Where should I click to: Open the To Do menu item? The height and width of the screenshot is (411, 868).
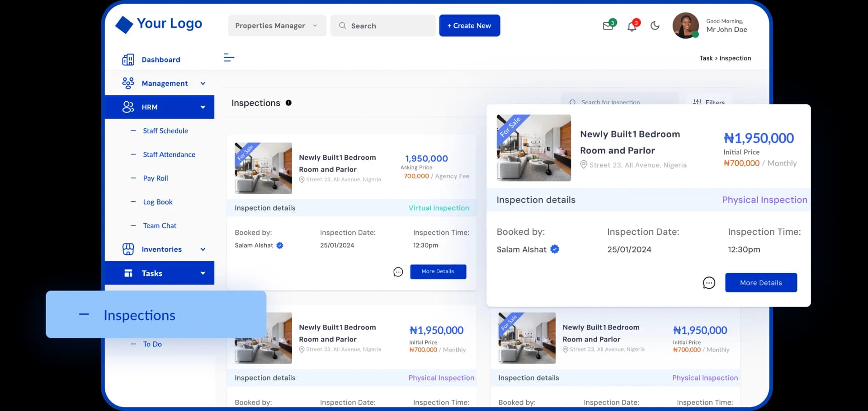click(152, 344)
